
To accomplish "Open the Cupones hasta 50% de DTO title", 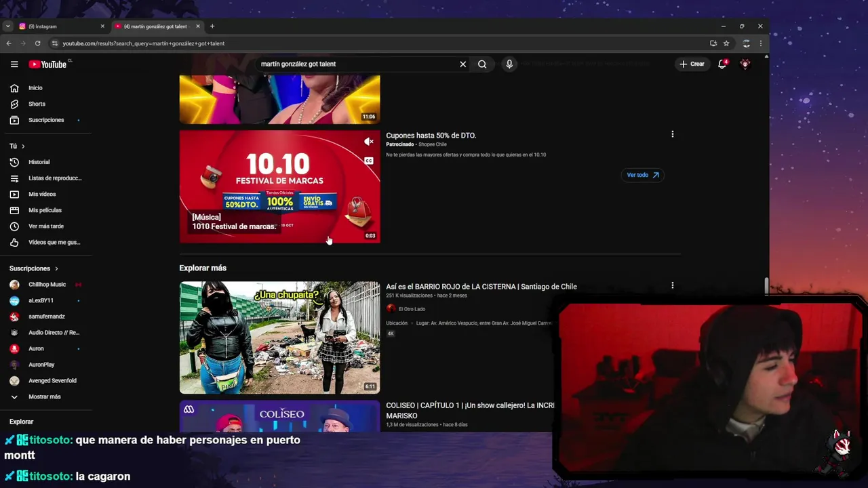I will tap(431, 136).
